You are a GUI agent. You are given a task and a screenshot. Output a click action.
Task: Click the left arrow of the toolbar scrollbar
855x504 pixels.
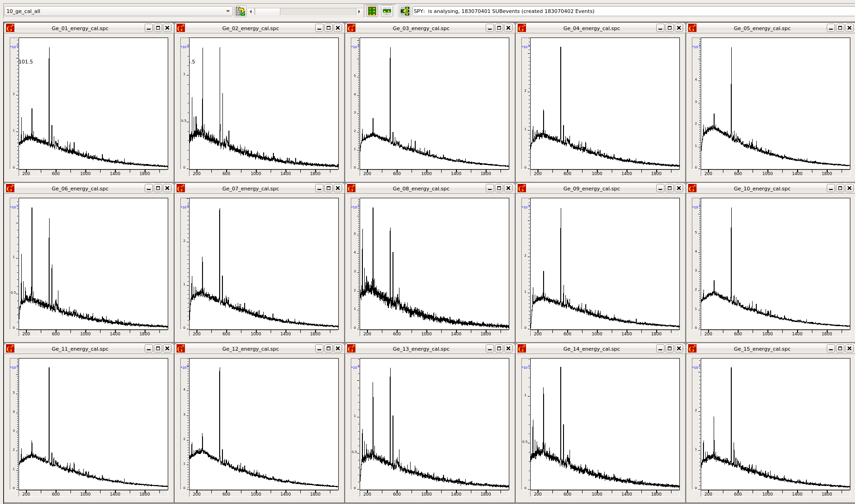[x=251, y=11]
